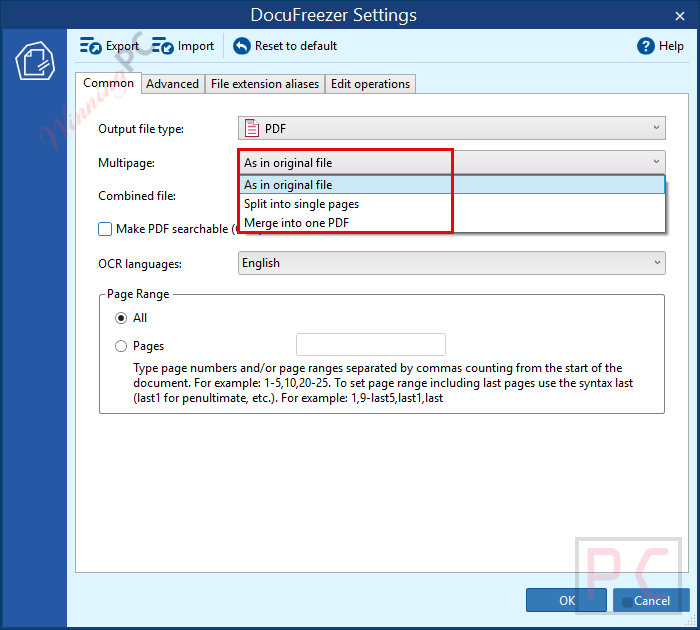This screenshot has width=700, height=630.
Task: Open the Edit operations tab
Action: [371, 84]
